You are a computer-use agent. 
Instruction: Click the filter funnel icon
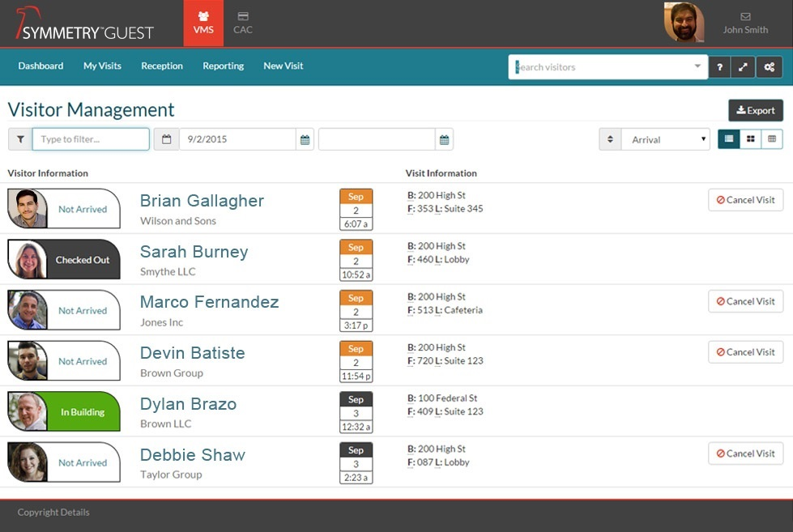pyautogui.click(x=19, y=139)
